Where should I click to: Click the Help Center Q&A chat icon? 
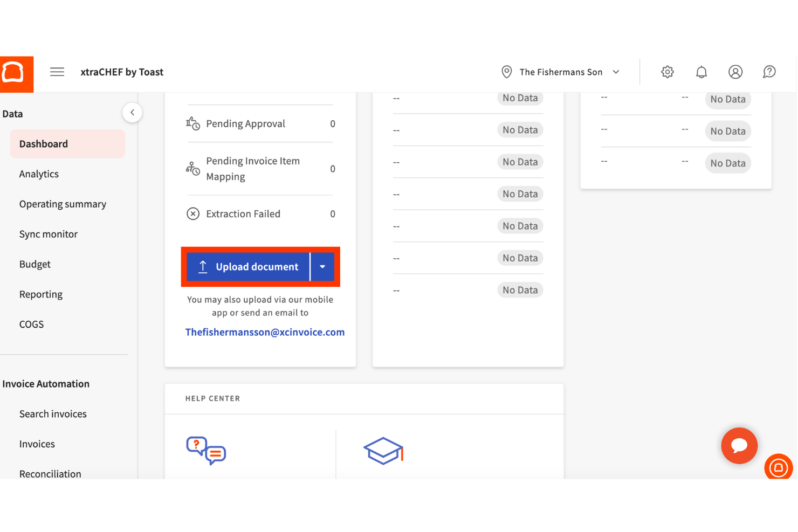tap(206, 451)
